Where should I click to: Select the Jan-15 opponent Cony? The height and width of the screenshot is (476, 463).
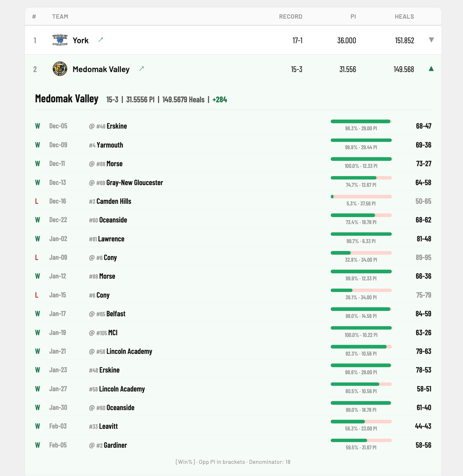[103, 295]
